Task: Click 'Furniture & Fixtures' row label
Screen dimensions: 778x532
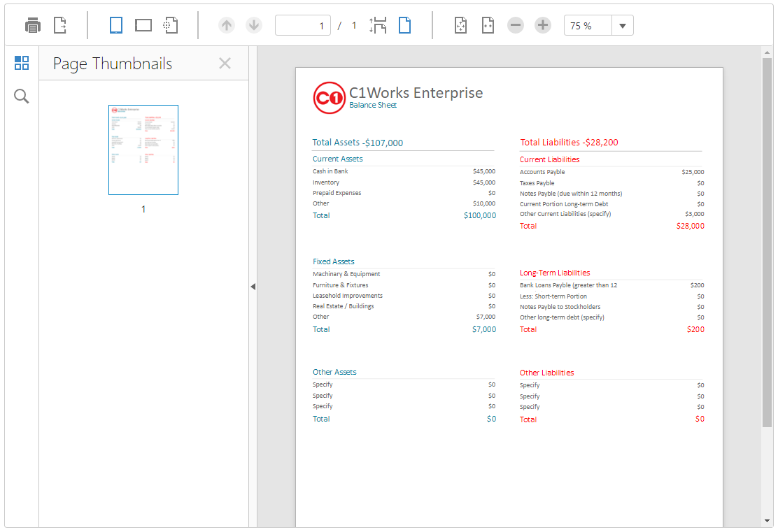Action: (340, 285)
